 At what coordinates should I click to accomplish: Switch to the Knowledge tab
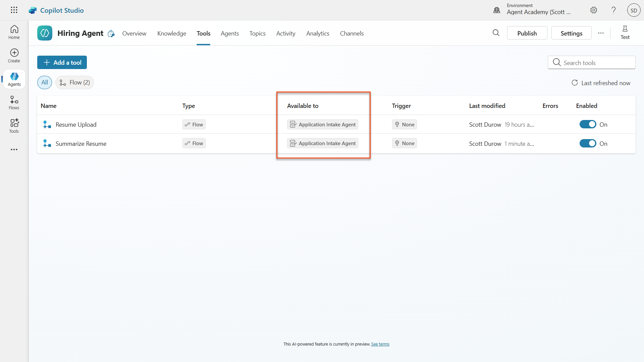pyautogui.click(x=171, y=34)
